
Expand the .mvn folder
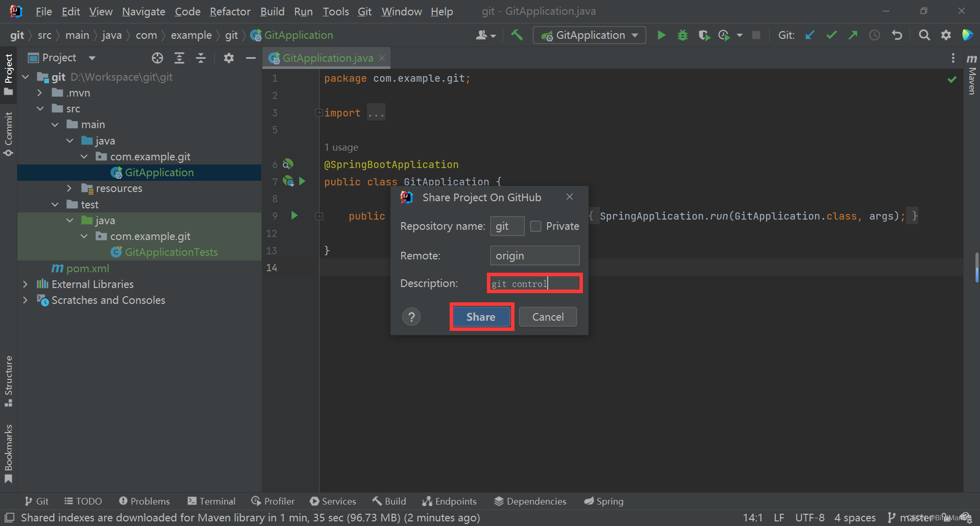point(40,93)
